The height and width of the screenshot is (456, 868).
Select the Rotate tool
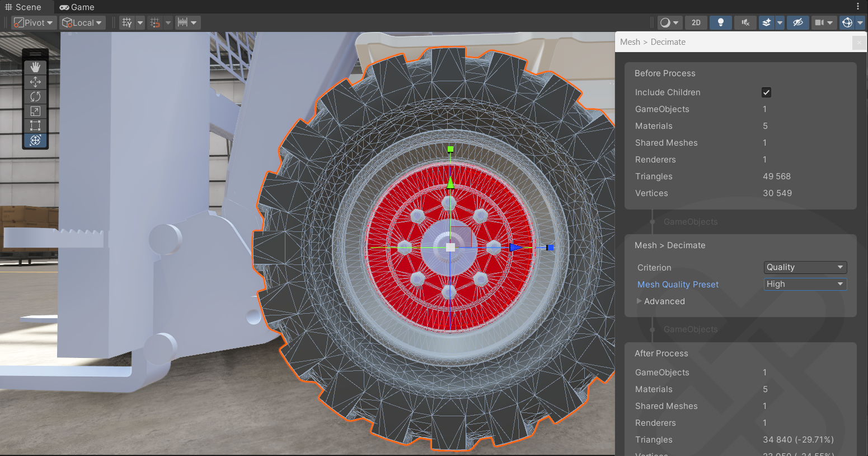click(x=35, y=96)
